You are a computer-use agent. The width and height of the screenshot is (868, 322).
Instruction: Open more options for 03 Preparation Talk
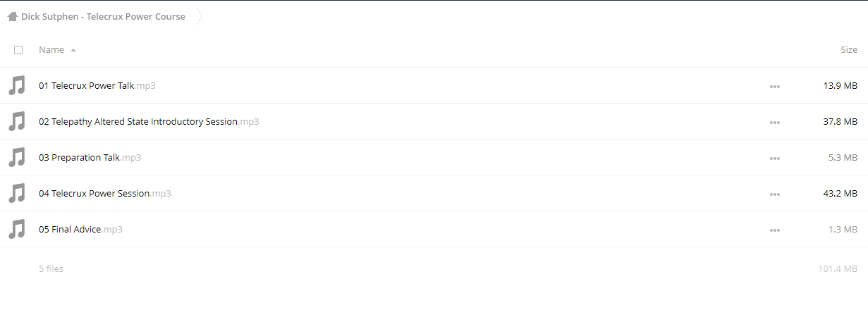(x=775, y=158)
